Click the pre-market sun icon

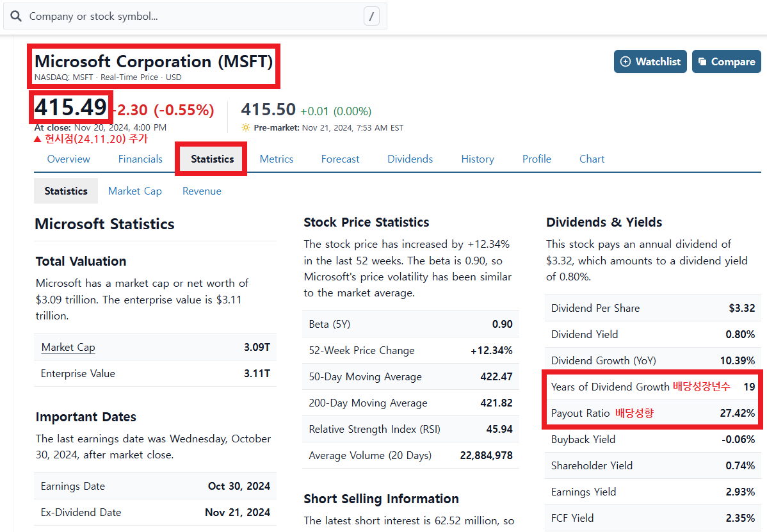pos(246,127)
